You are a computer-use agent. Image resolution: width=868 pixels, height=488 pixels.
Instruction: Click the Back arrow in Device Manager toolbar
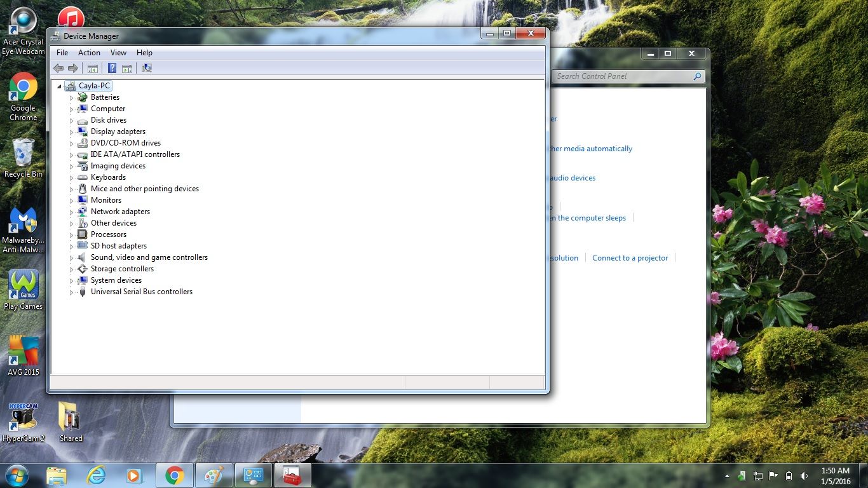(x=58, y=68)
